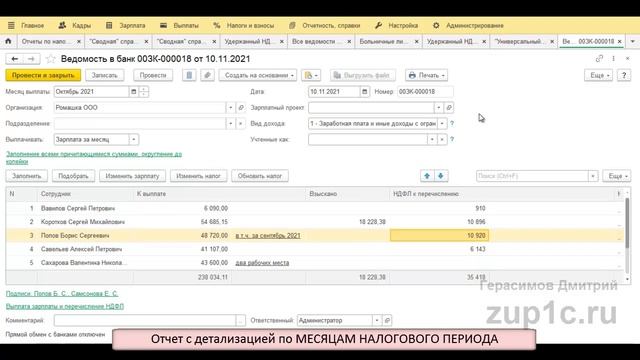The image size is (640, 360).
Task: Expand the Ответственный dropdown
Action: click(377, 320)
